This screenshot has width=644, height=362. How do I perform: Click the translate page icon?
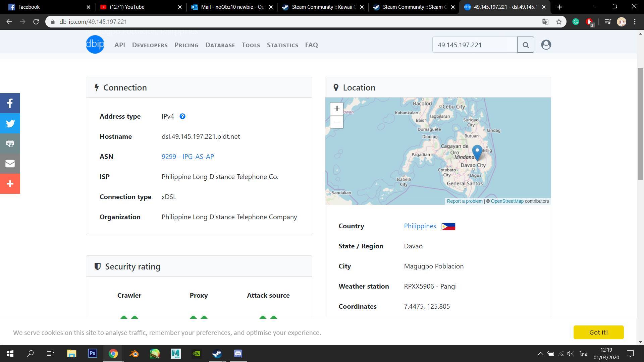(545, 22)
